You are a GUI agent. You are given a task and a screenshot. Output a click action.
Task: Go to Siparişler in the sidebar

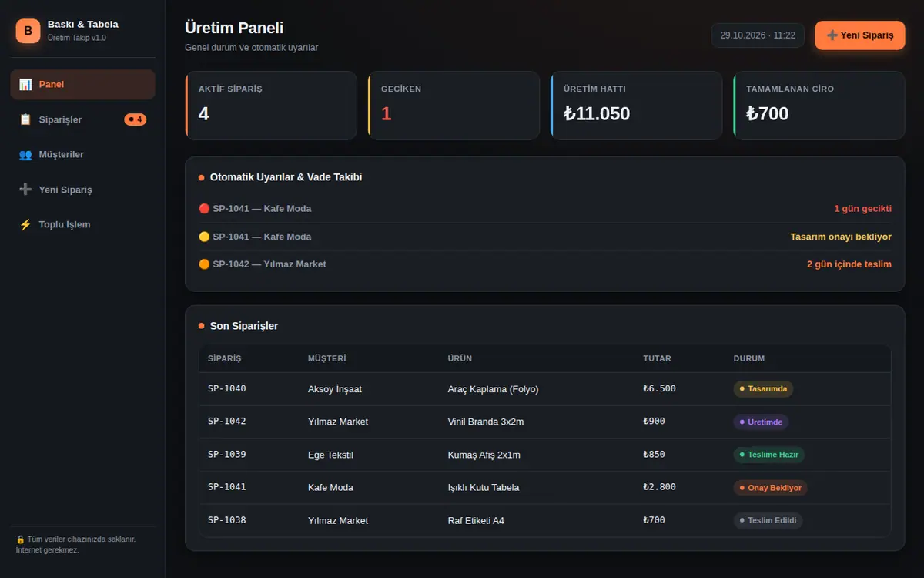pyautogui.click(x=83, y=119)
